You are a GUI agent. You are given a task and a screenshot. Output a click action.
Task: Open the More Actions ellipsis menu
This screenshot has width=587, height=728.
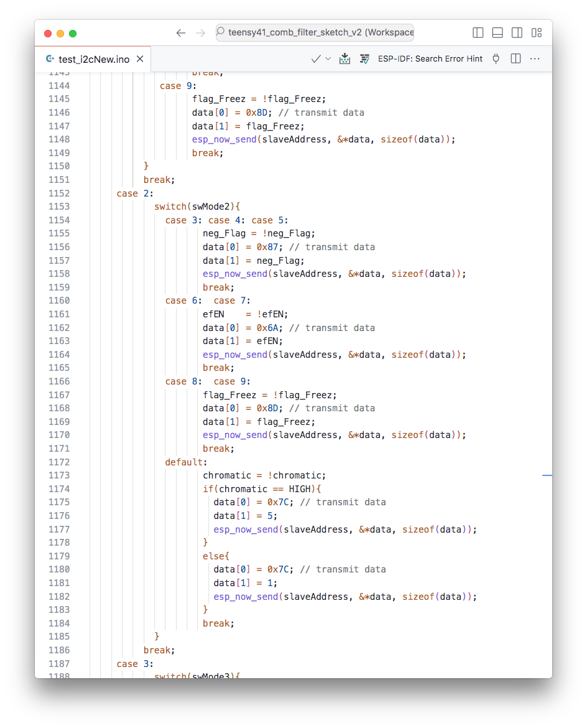pos(535,58)
